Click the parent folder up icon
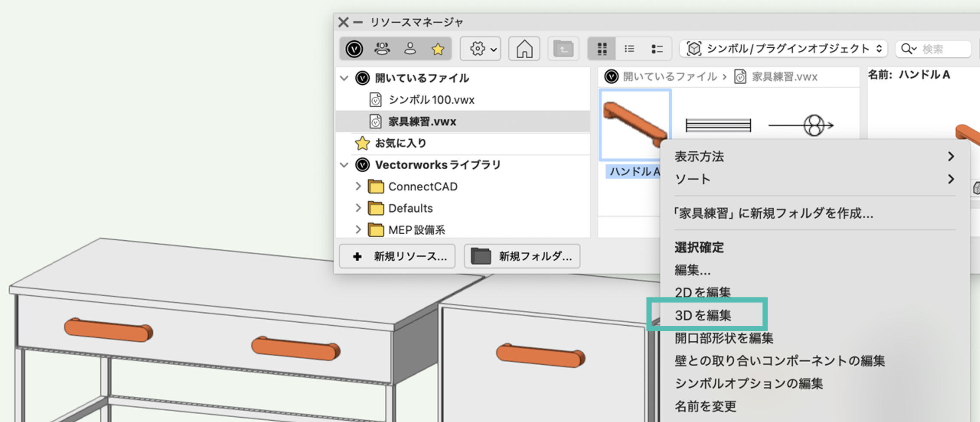980x422 pixels. point(563,49)
